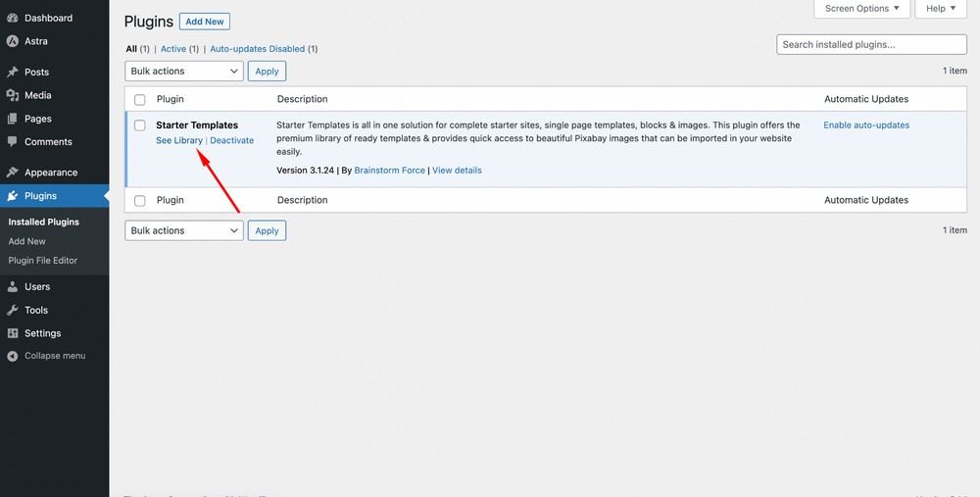Open the Add New submenu item

(x=26, y=241)
